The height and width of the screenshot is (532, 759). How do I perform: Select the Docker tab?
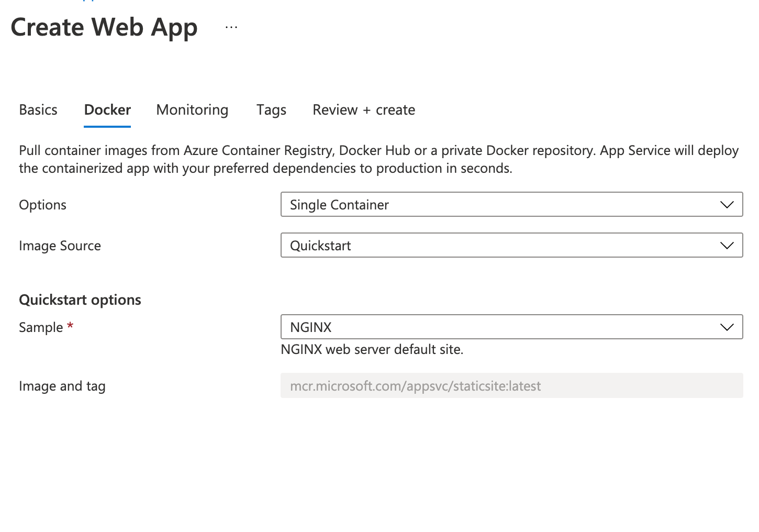[x=107, y=110]
